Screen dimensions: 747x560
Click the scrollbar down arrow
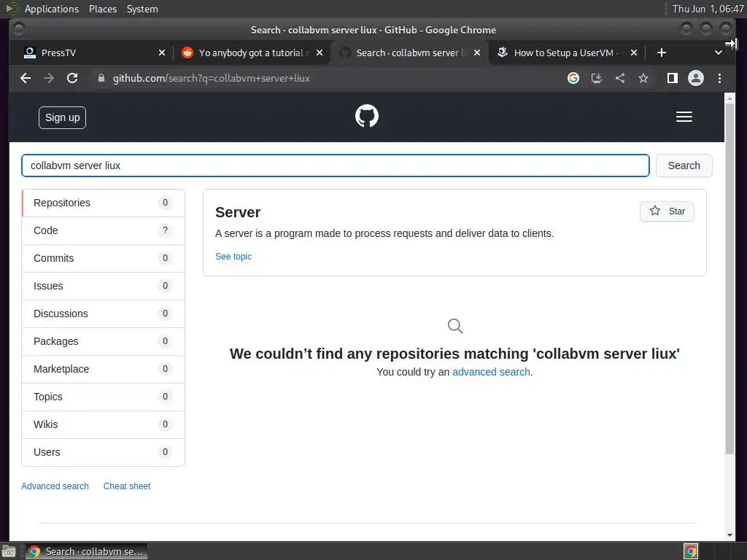[729, 535]
